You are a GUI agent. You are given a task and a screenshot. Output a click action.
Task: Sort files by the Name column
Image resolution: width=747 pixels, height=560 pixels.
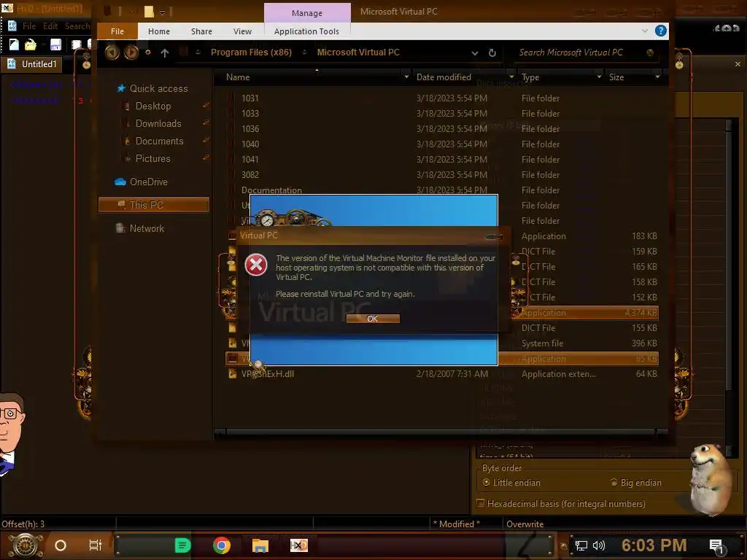[x=238, y=77]
